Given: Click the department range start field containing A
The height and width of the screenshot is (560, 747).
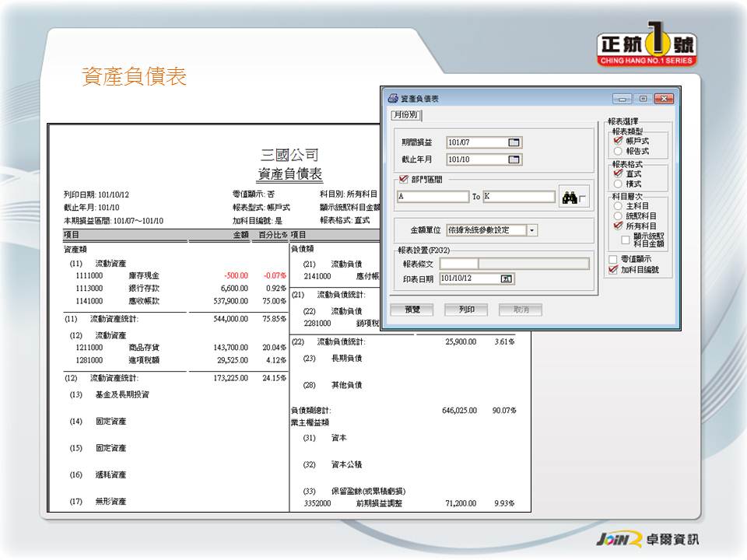Looking at the screenshot, I should pos(433,197).
